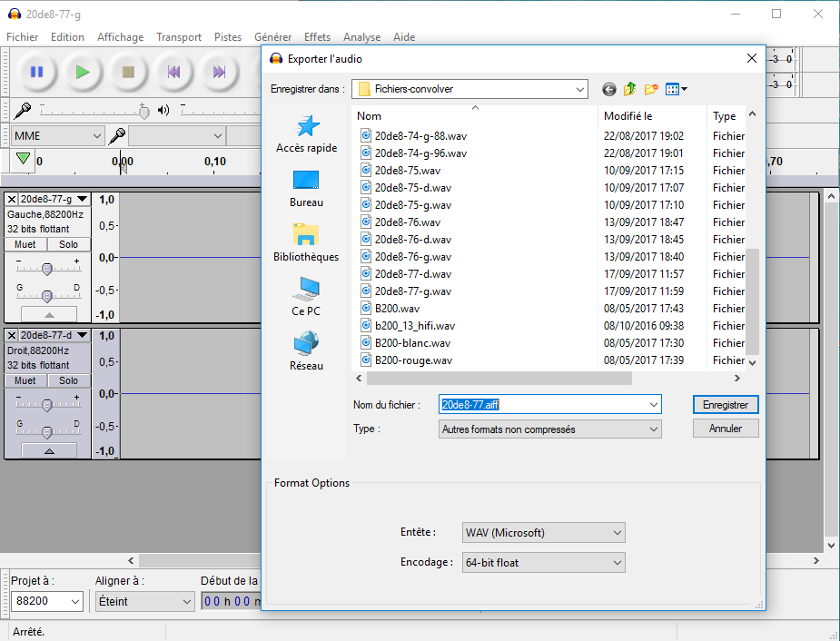Expand the Fichiers-convolver folder dropdown

[469, 89]
